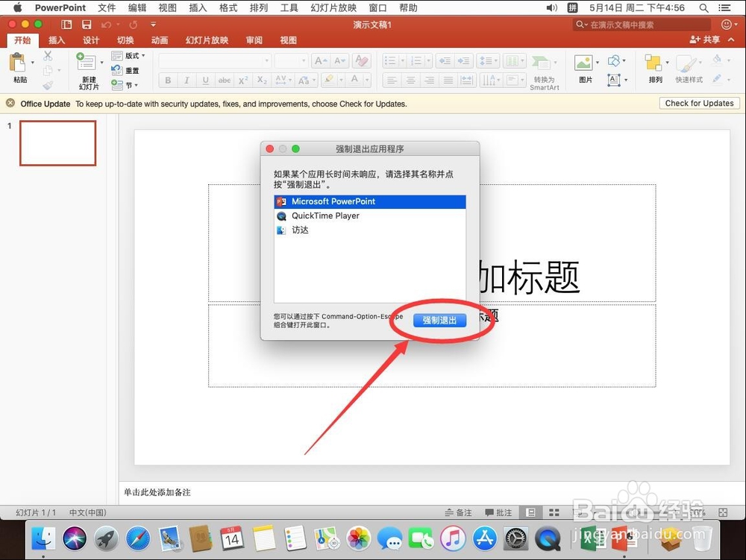The width and height of the screenshot is (746, 560).
Task: Open Safari from the Dock
Action: (138, 538)
